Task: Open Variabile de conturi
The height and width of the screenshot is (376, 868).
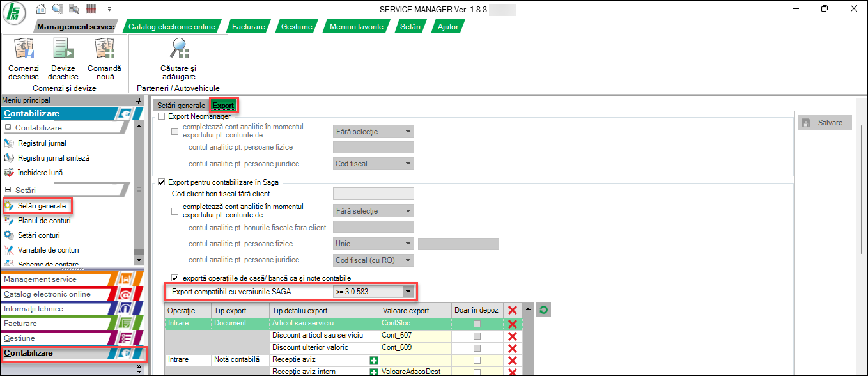Action: click(49, 250)
